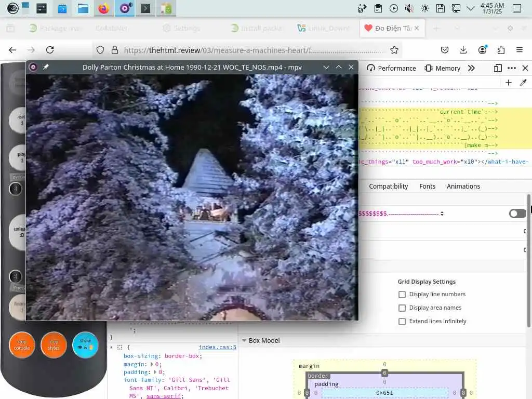Open the openSUSE application launcher menu
Image resolution: width=532 pixels, height=399 pixels.
tap(12, 8)
